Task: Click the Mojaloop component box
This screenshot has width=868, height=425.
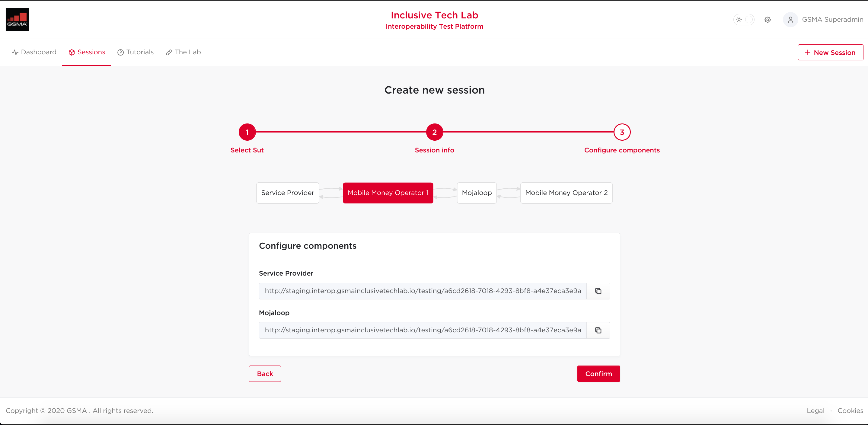Action: pyautogui.click(x=477, y=193)
